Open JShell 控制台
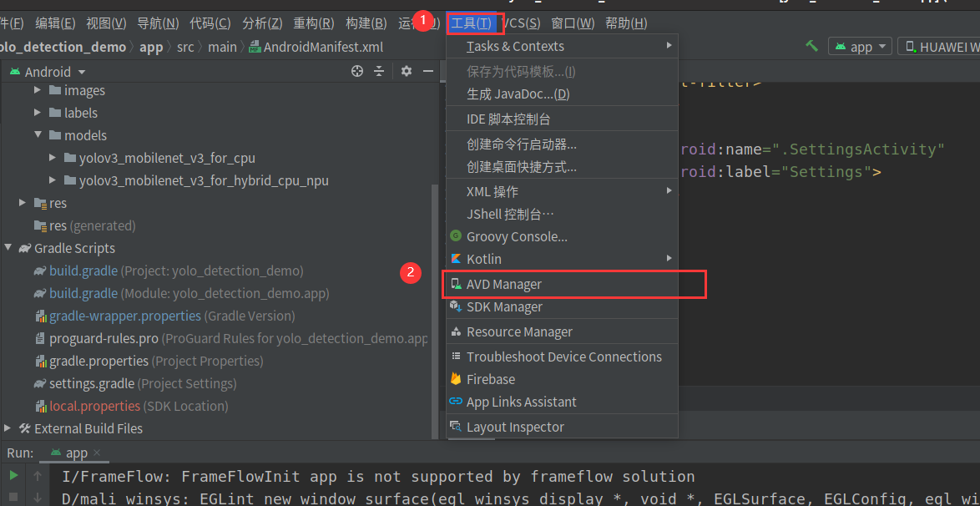980x506 pixels. tap(562, 214)
